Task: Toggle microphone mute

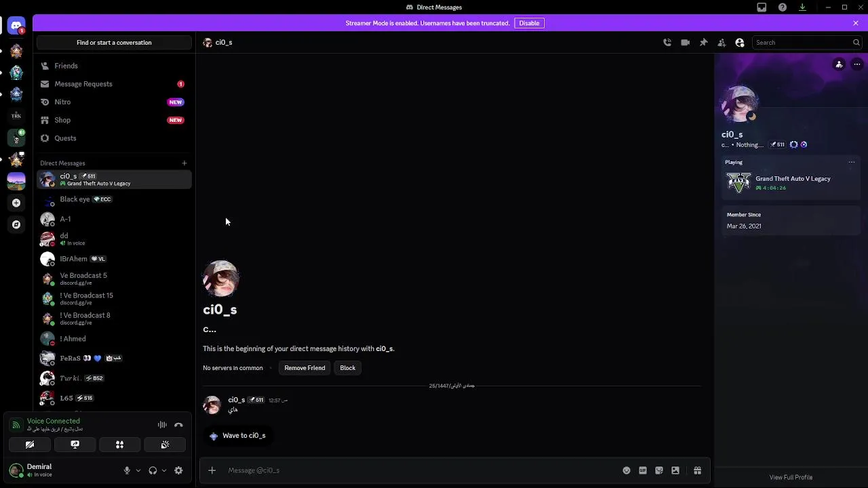Action: (x=127, y=470)
